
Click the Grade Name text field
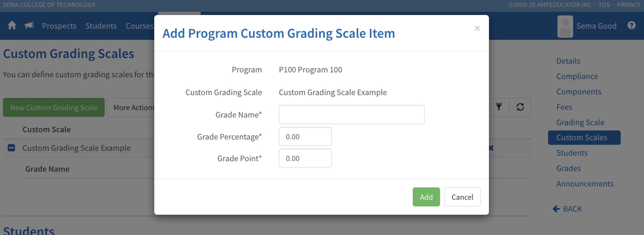tap(351, 115)
